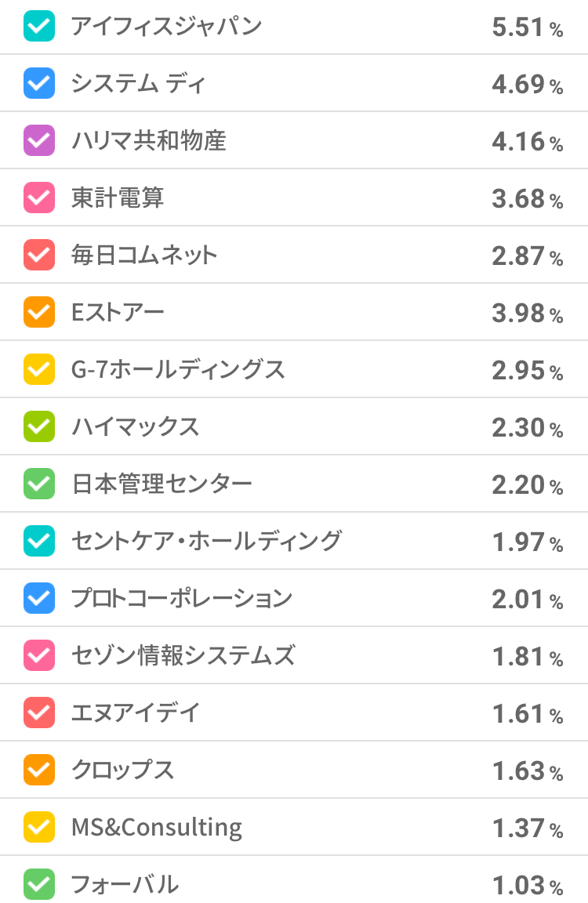588x903 pixels.
Task: Toggle セントケア・ホールディング checkbox
Action: point(39,542)
